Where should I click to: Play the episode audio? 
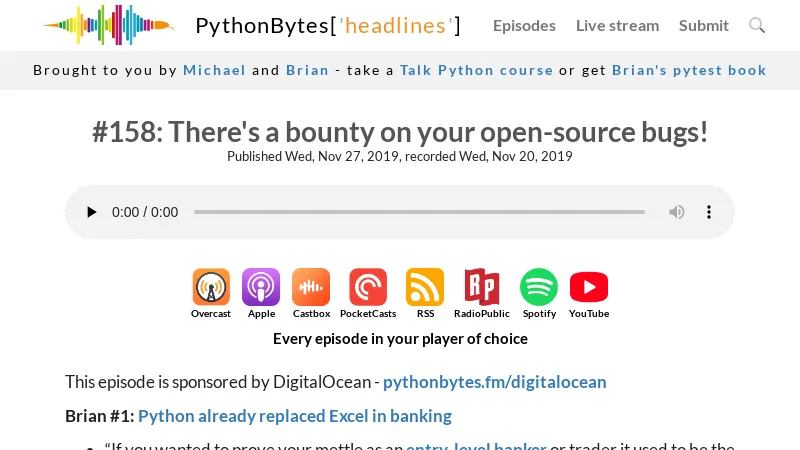pyautogui.click(x=92, y=212)
